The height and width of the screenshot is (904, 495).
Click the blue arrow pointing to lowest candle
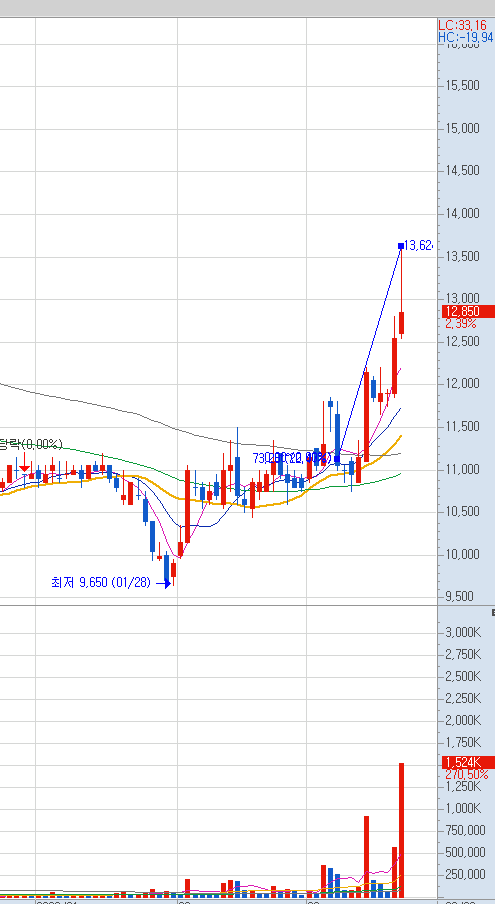point(164,583)
